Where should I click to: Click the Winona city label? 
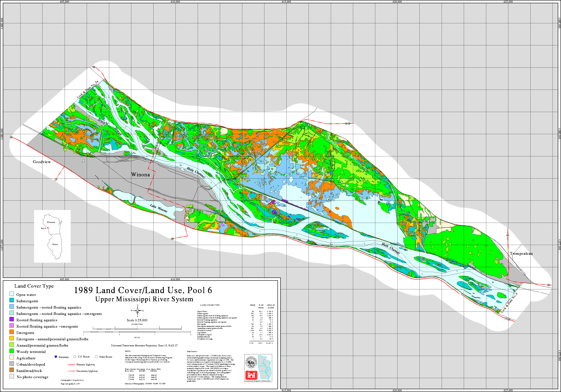click(140, 175)
